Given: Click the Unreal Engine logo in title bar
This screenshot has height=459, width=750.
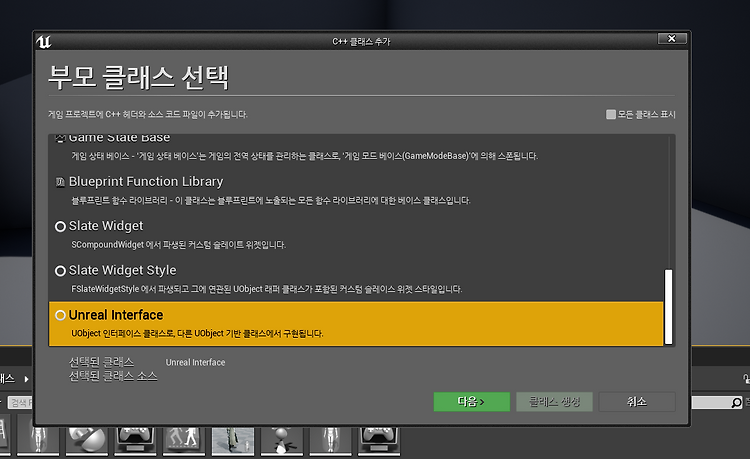Looking at the screenshot, I should pyautogui.click(x=44, y=42).
